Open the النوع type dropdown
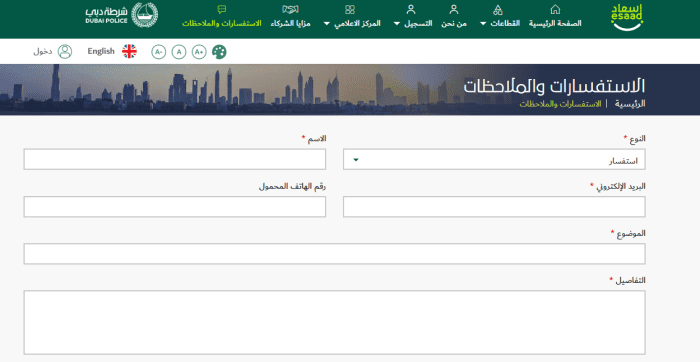This screenshot has width=700, height=362. (x=494, y=159)
